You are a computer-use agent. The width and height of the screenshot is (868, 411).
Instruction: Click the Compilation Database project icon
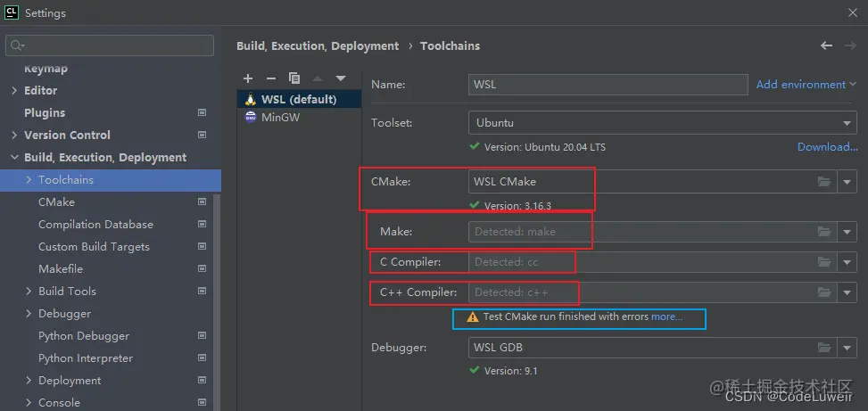point(202,224)
